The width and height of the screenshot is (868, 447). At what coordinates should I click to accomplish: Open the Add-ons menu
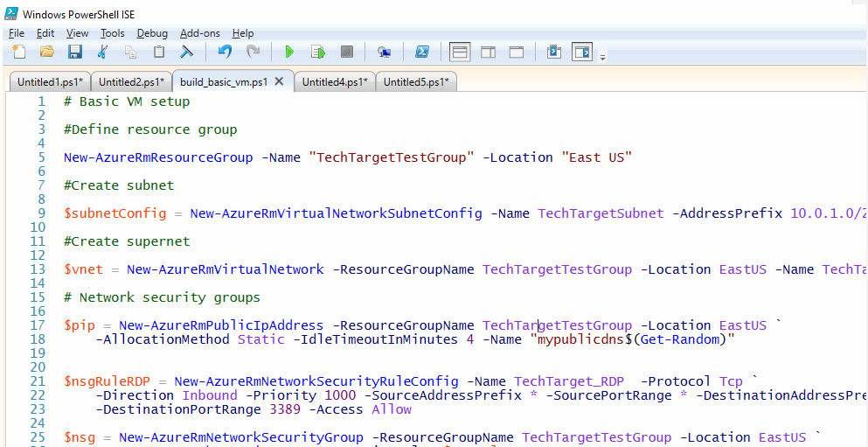(200, 33)
